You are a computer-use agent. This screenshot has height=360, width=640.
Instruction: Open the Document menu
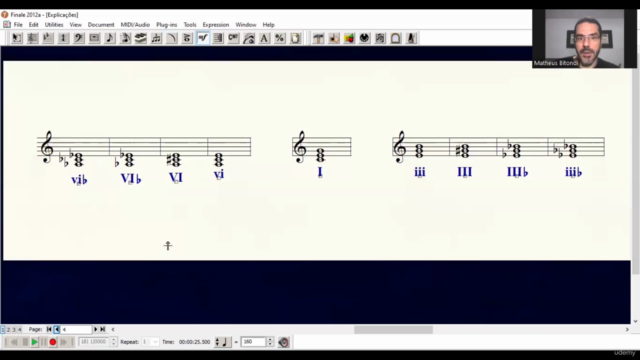click(101, 24)
